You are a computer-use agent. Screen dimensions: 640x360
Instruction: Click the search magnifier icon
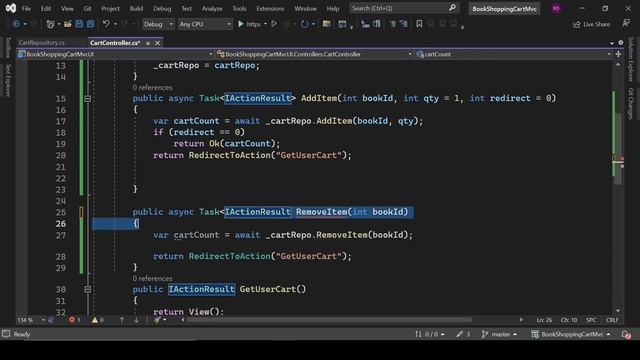[452, 8]
